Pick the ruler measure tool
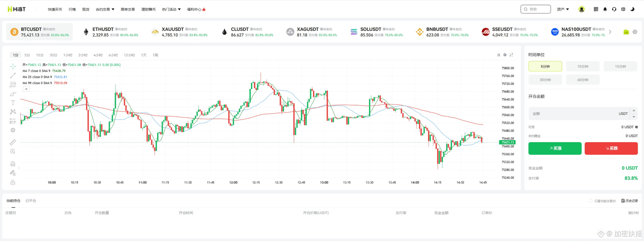 click(x=13, y=142)
